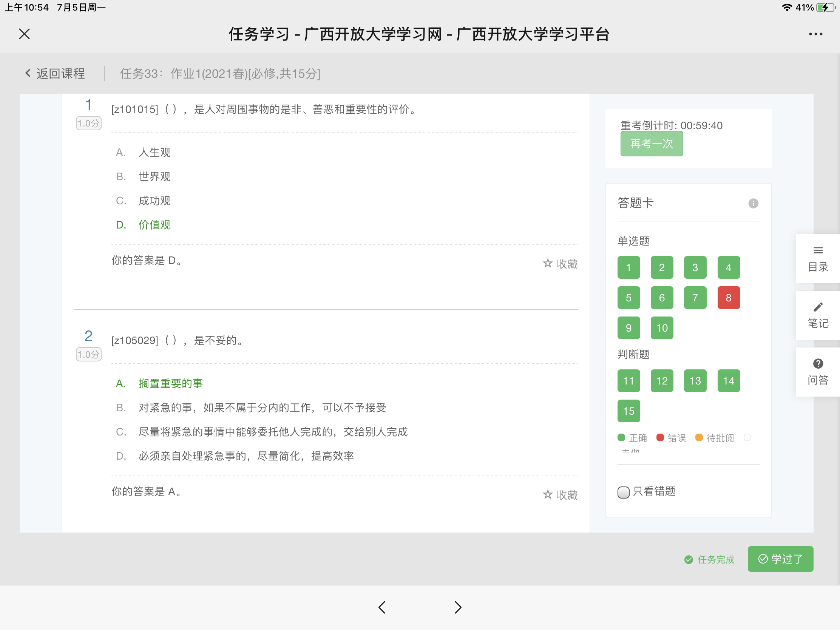Screen dimensions: 840x630
Task: Enable the 只看错题 checkbox
Action: pos(623,492)
